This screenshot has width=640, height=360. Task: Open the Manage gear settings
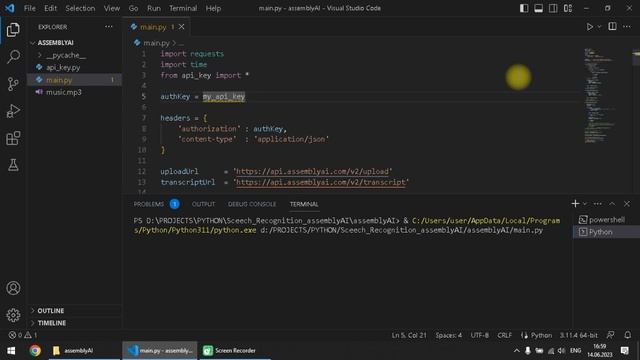[x=13, y=315]
